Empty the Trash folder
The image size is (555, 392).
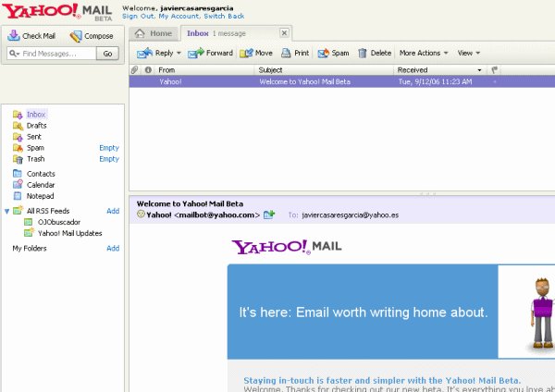coord(109,159)
